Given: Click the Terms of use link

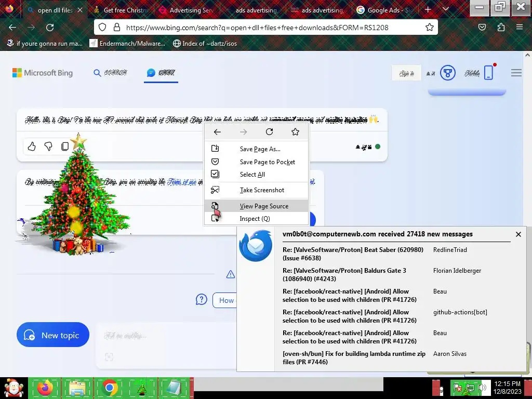Looking at the screenshot, I should (182, 182).
